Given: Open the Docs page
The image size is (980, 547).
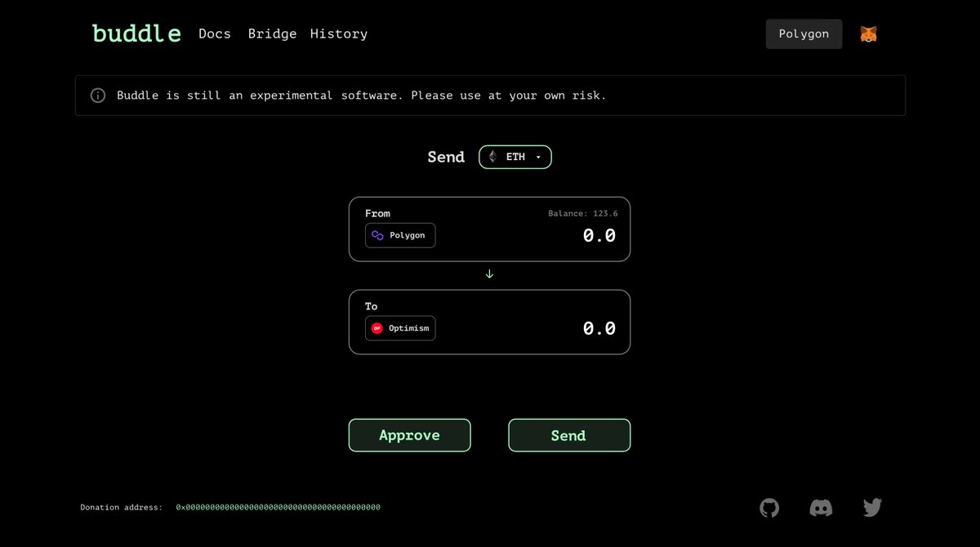Looking at the screenshot, I should (215, 33).
